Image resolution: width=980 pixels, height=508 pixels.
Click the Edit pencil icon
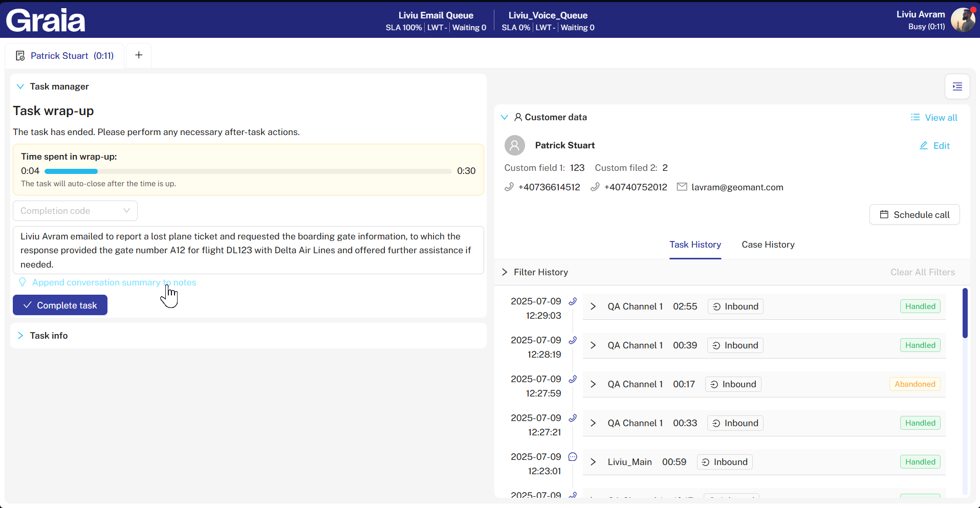click(924, 146)
